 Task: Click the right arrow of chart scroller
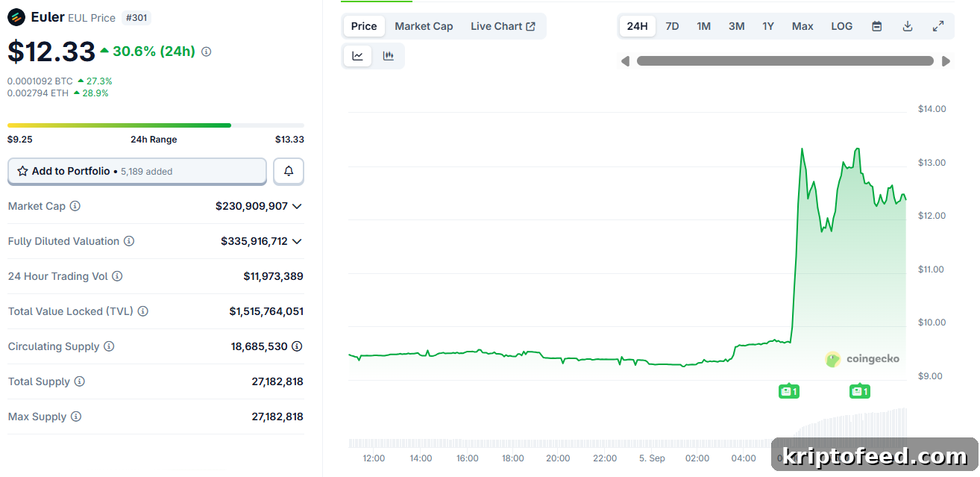946,61
